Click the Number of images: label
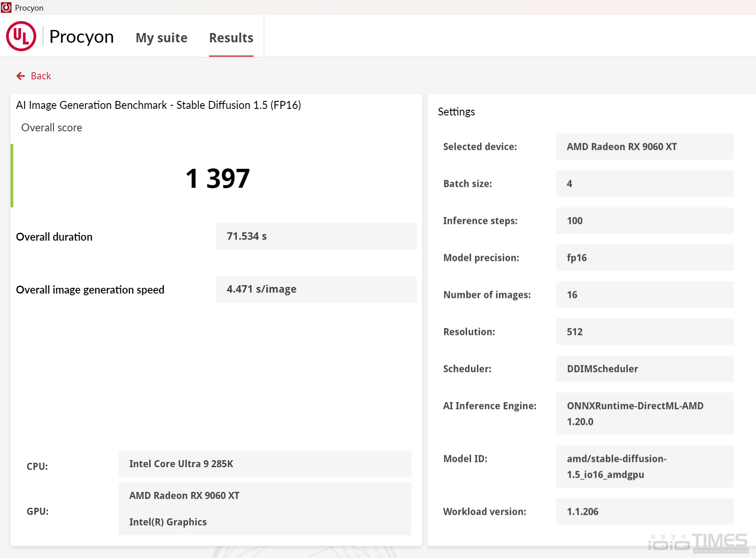The height and width of the screenshot is (558, 756). [x=487, y=295]
